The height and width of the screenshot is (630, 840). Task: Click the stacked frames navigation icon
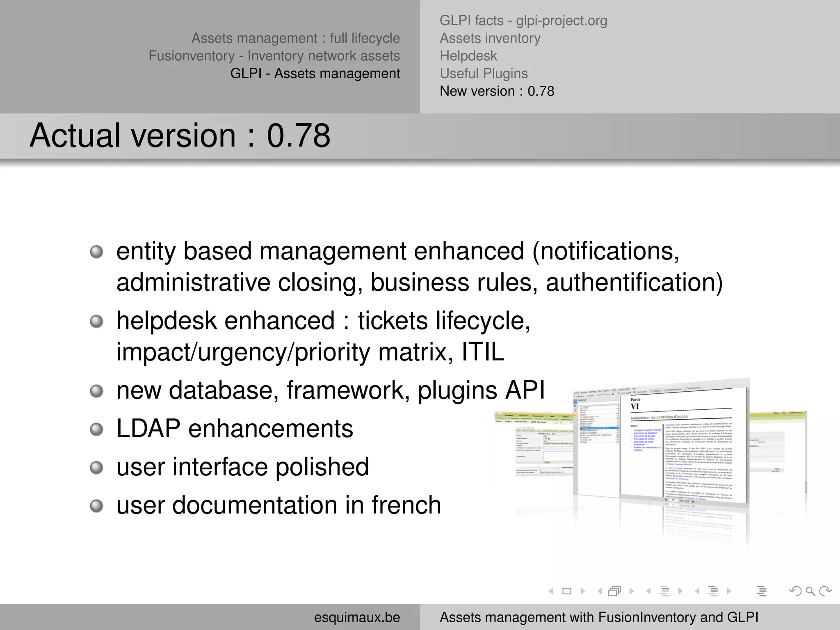pyautogui.click(x=615, y=591)
